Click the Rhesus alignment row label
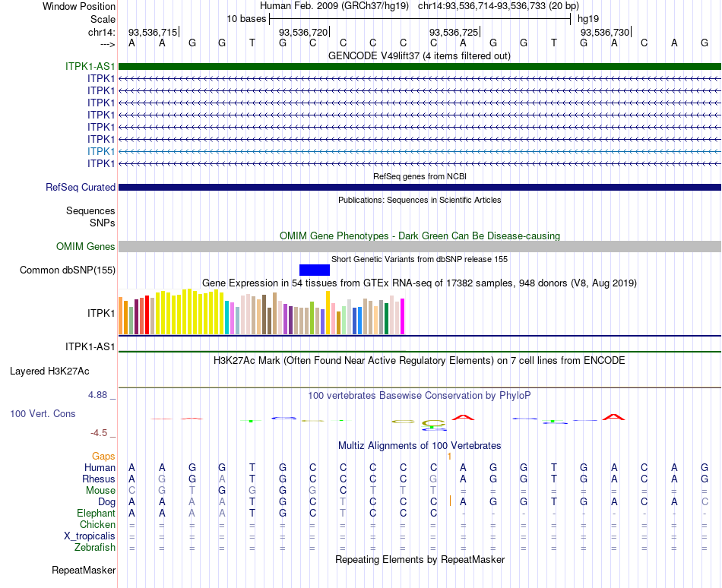This screenshot has width=722, height=588. click(99, 479)
